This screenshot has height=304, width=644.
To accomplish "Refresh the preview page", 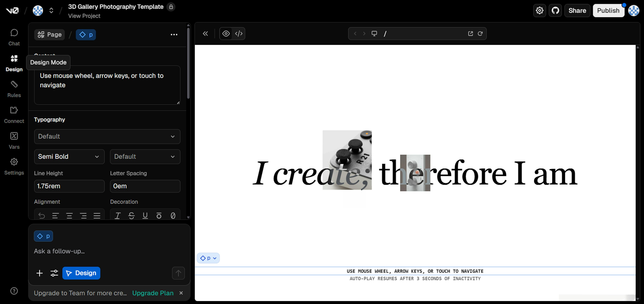I will 480,34.
